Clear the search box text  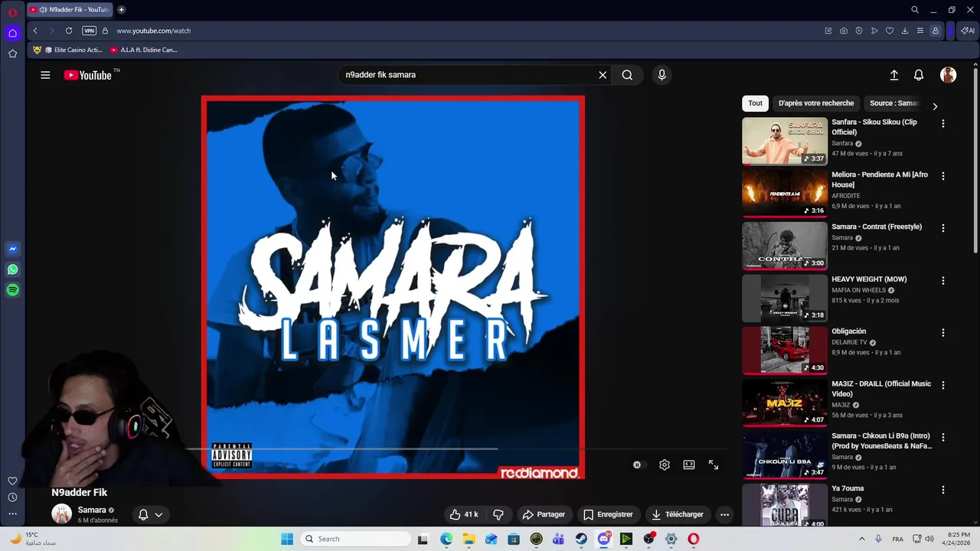[603, 75]
